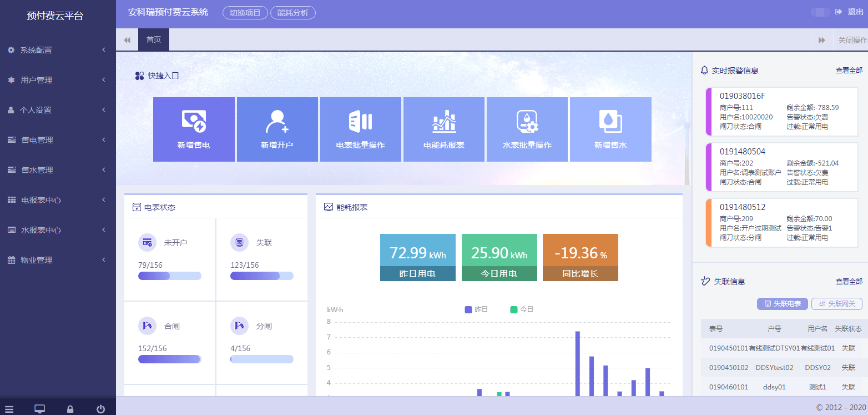This screenshot has width=868, height=415.
Task: Expand the 个人设置 menu chevron
Action: click(x=104, y=110)
